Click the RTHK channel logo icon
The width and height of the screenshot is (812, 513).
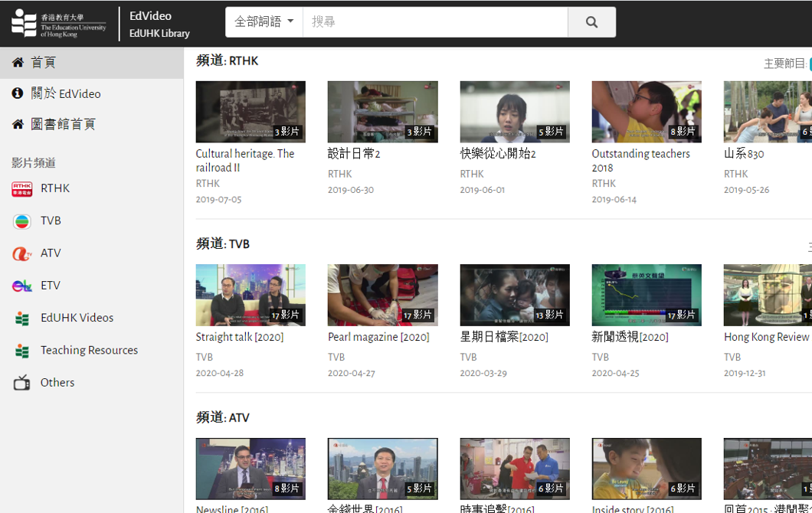click(x=21, y=189)
